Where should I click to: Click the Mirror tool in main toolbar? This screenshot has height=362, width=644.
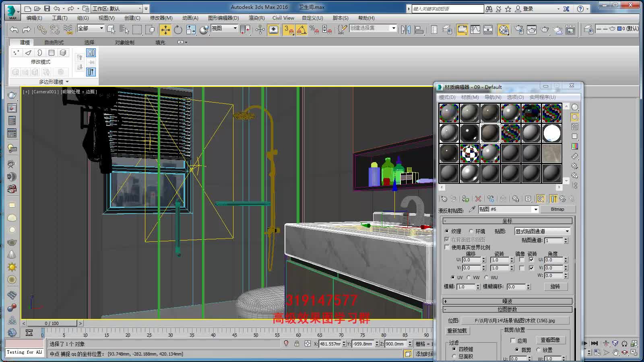[x=406, y=29]
